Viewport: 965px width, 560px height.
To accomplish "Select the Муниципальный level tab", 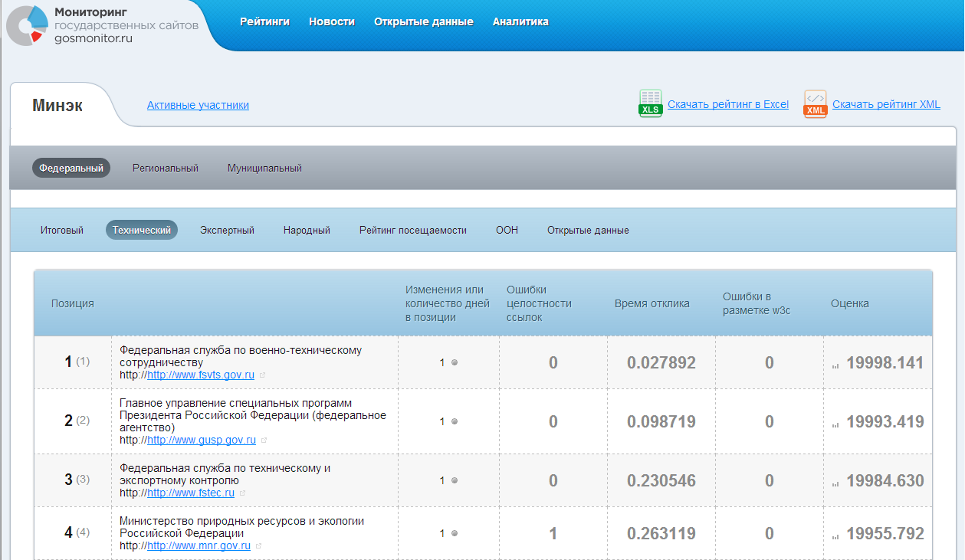I will (x=264, y=168).
